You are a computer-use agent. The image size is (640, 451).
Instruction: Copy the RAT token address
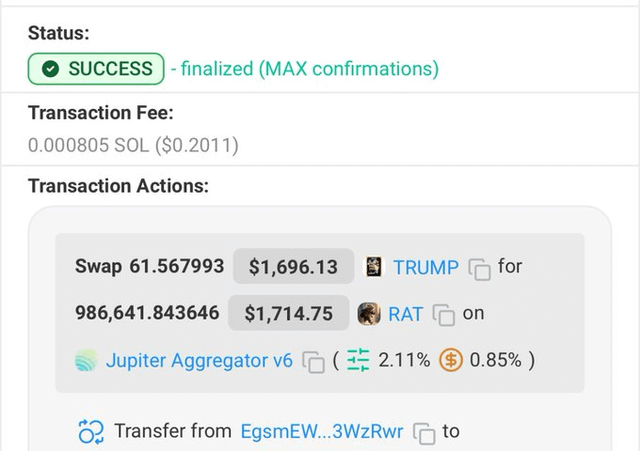(444, 315)
